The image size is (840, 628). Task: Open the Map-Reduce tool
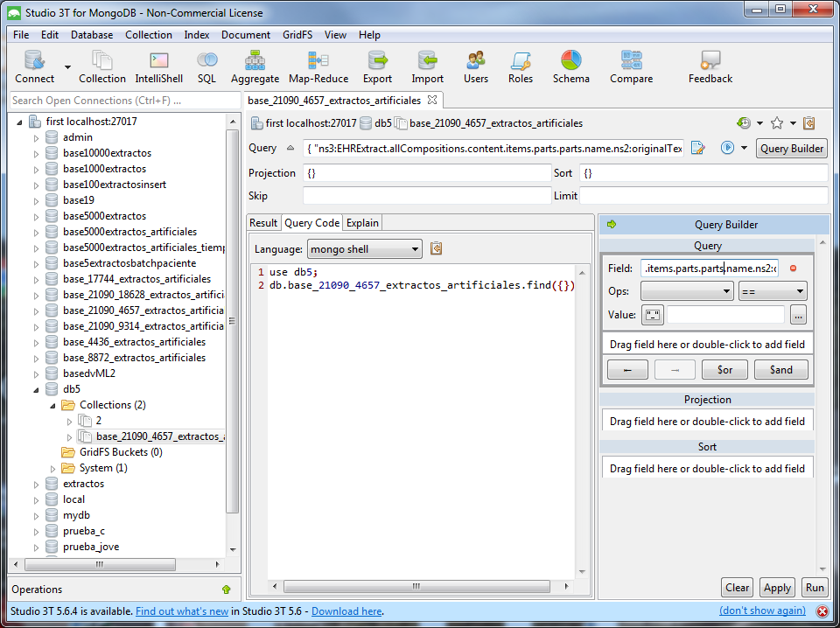tap(318, 67)
